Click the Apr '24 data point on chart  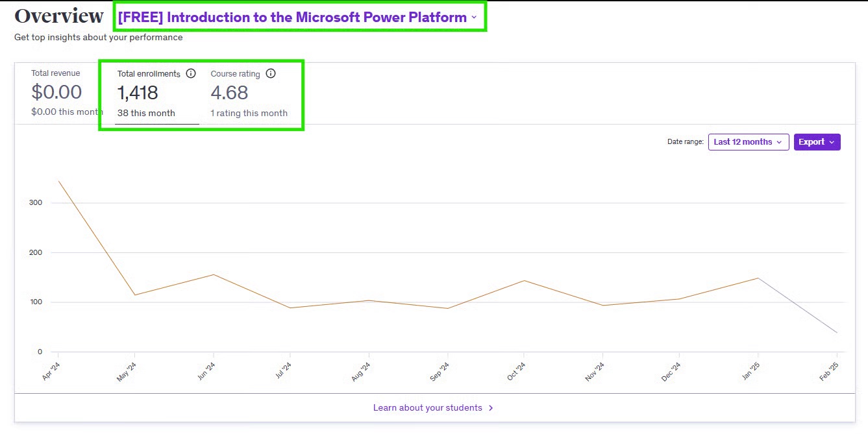point(58,181)
